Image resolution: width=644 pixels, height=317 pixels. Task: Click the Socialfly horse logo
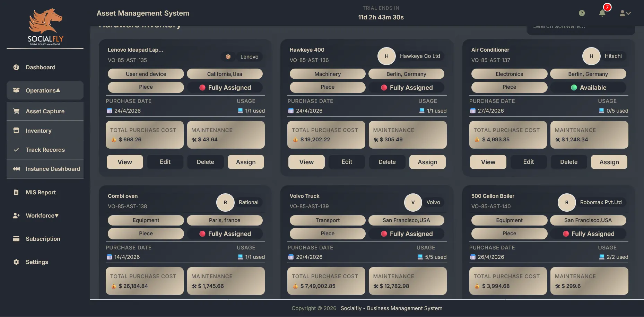point(45,27)
